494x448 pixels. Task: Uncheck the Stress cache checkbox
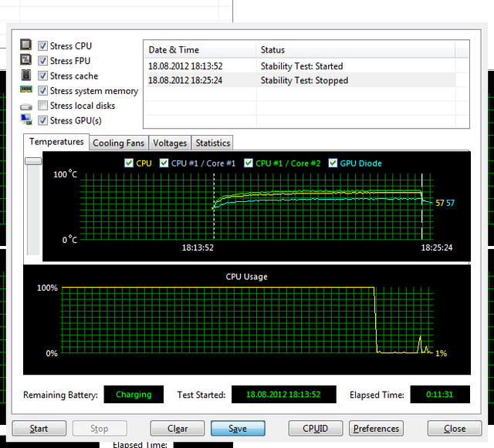[x=43, y=76]
